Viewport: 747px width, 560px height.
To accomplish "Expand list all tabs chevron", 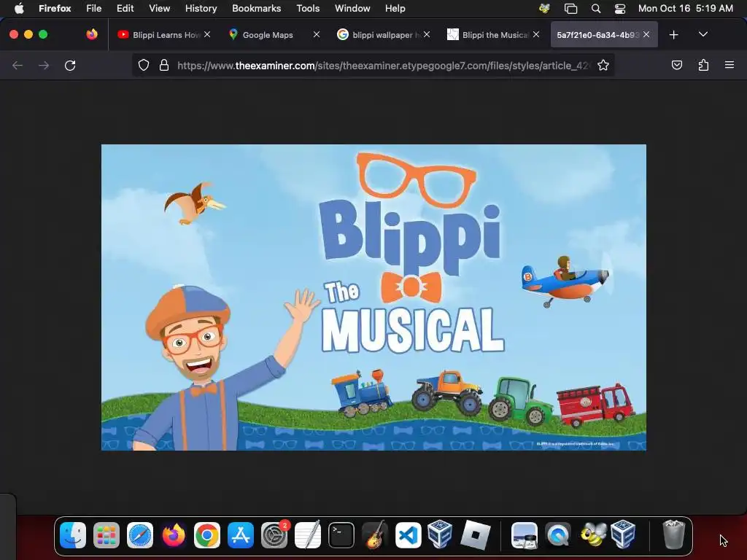I will (x=703, y=34).
